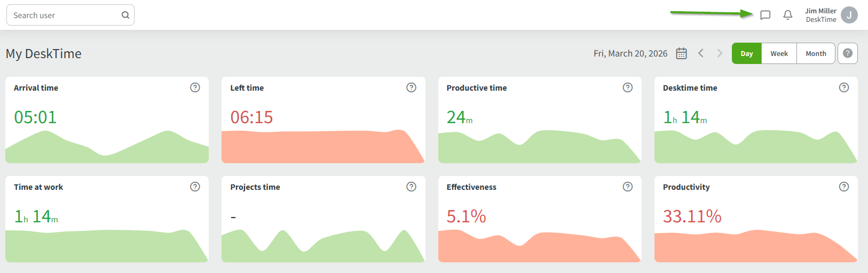Open the chat messages icon
The image size is (868, 273).
click(765, 15)
